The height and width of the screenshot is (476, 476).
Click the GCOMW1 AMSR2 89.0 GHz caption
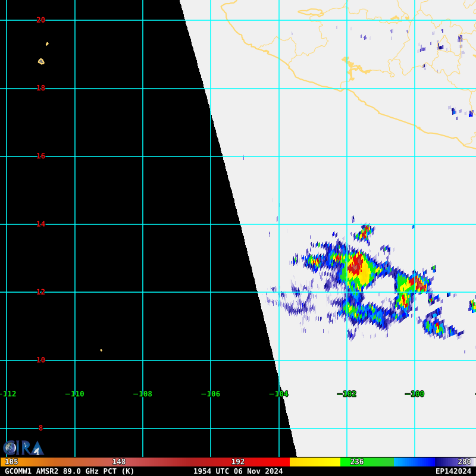pos(70,471)
